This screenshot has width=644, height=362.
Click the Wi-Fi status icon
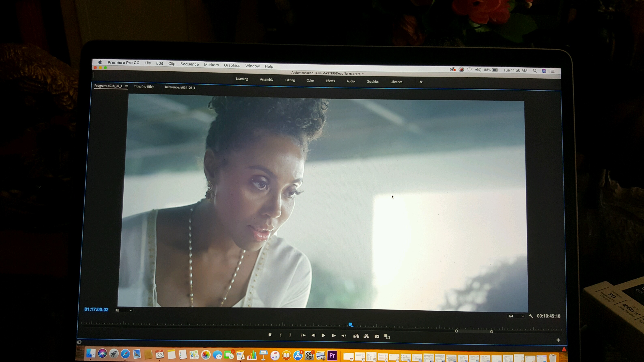(x=469, y=70)
